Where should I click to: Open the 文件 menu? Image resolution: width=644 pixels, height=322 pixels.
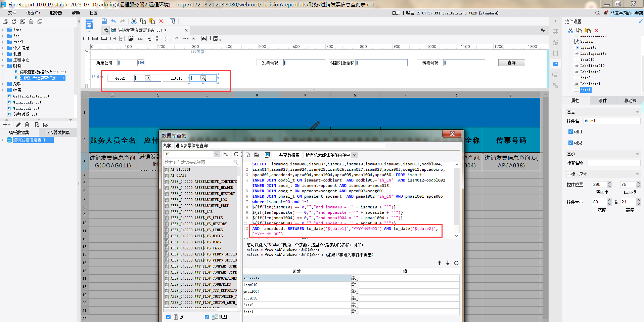click(x=12, y=13)
